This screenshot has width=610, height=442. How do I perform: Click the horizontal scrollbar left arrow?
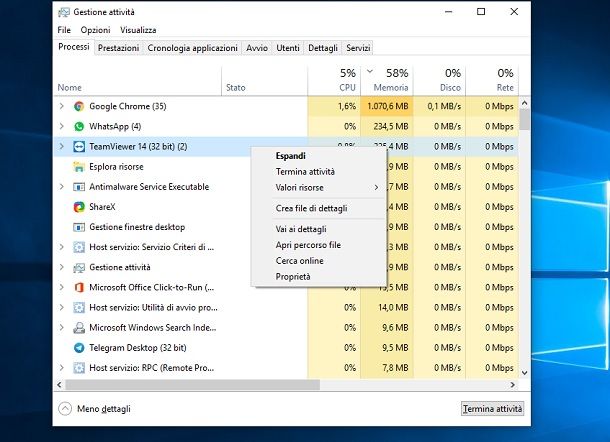tap(59, 385)
